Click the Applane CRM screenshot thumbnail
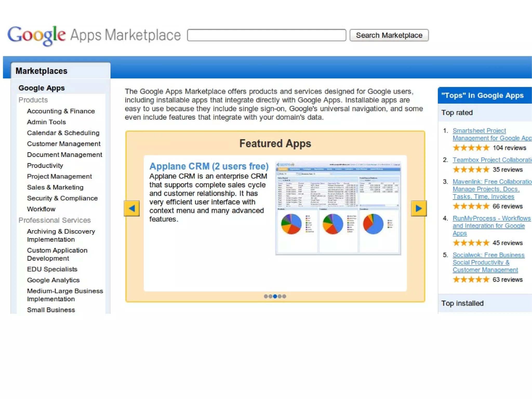 [x=338, y=208]
